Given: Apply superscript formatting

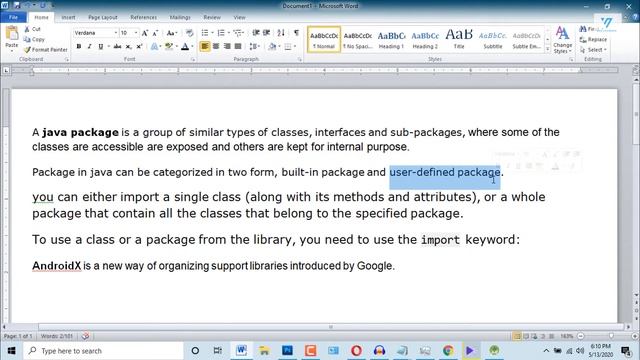Looking at the screenshot, I should click(x=139, y=47).
